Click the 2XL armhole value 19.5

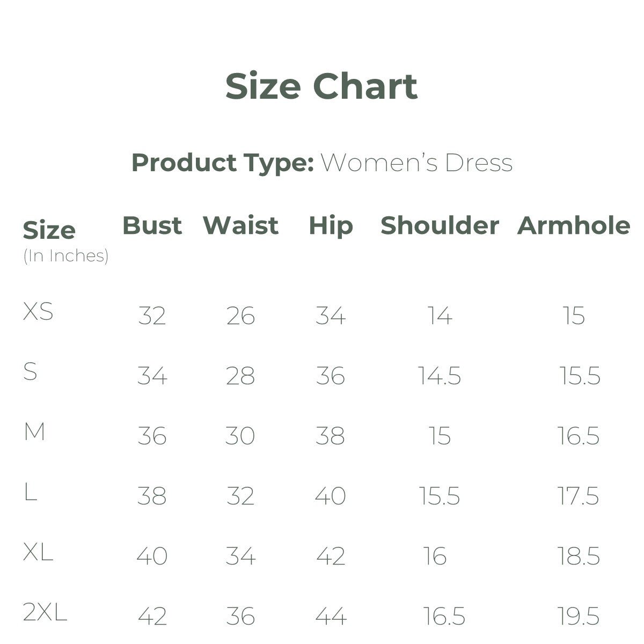pyautogui.click(x=578, y=616)
